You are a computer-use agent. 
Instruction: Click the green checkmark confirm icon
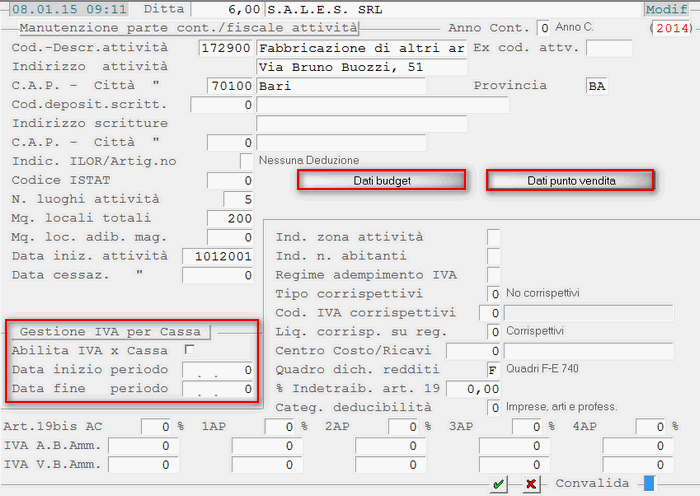(x=499, y=484)
